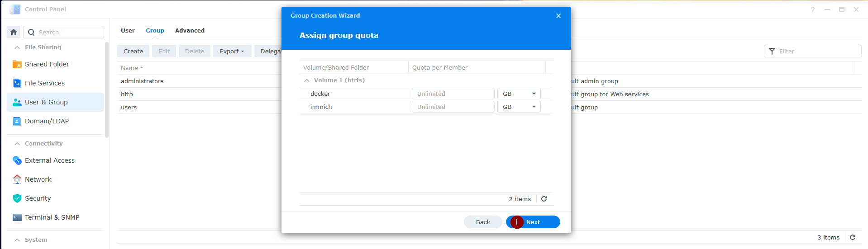This screenshot has width=868, height=249.
Task: Refresh the group list at bottom right
Action: click(x=853, y=237)
